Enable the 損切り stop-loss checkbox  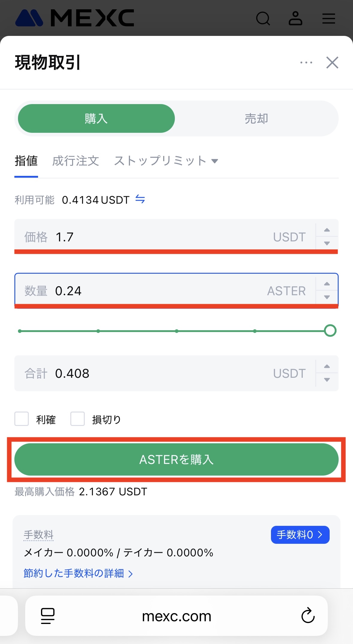click(x=78, y=419)
